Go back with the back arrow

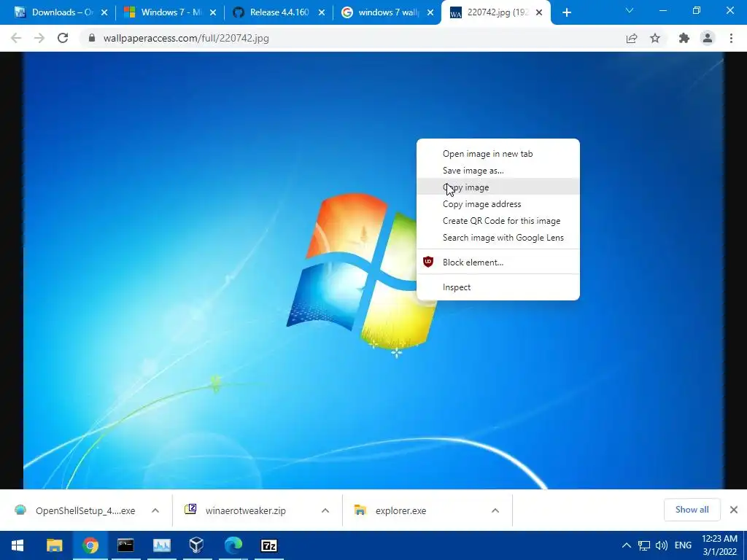point(16,38)
